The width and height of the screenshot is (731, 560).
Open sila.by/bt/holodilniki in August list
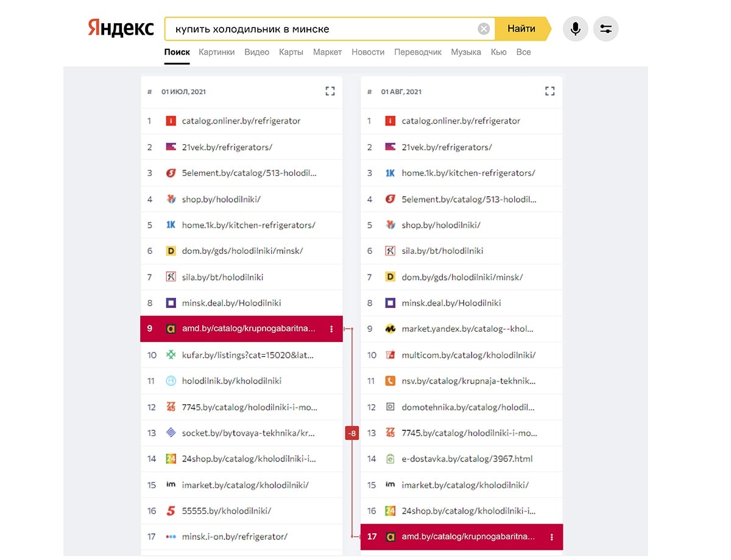coord(442,251)
